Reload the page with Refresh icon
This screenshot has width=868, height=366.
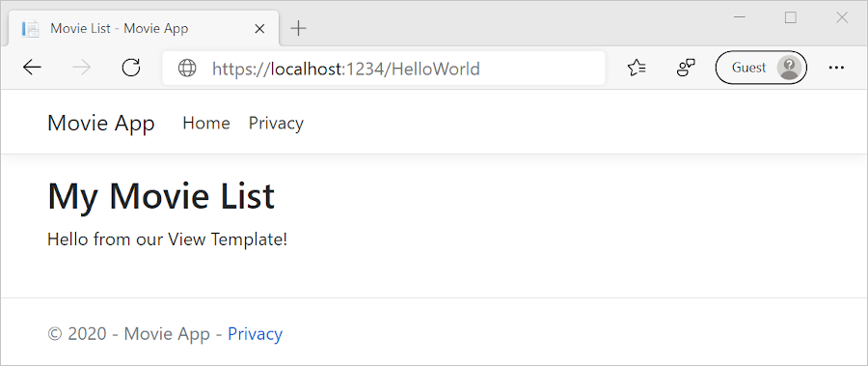tap(131, 69)
